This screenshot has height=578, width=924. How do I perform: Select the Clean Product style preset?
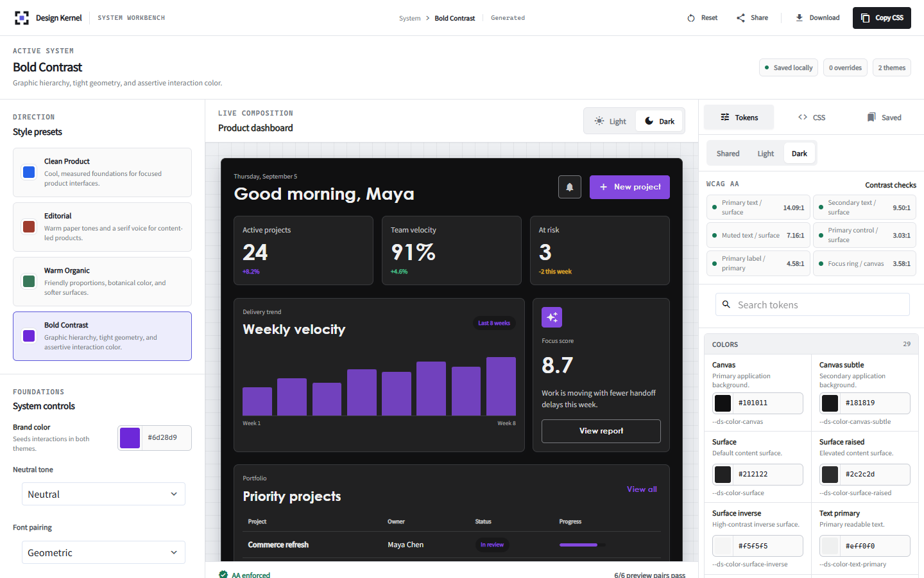click(x=102, y=172)
